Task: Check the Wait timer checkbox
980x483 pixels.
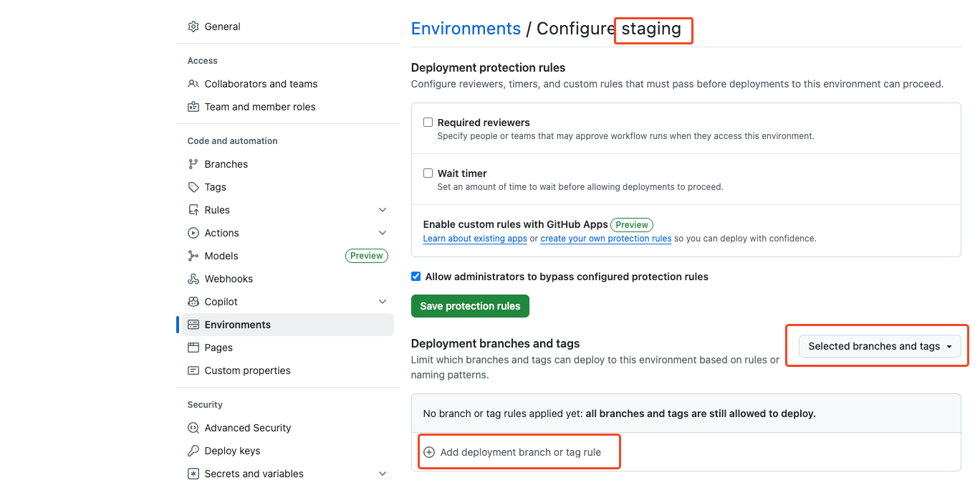Action: tap(428, 173)
